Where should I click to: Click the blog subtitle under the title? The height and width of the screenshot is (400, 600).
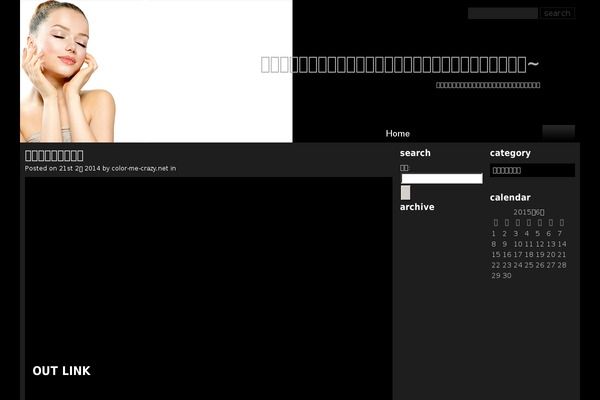[x=488, y=85]
